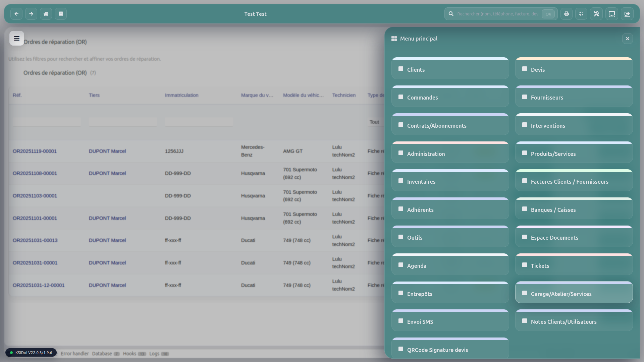Open the tools wrench icon
Viewport: 644px width, 362px height.
click(x=596, y=14)
